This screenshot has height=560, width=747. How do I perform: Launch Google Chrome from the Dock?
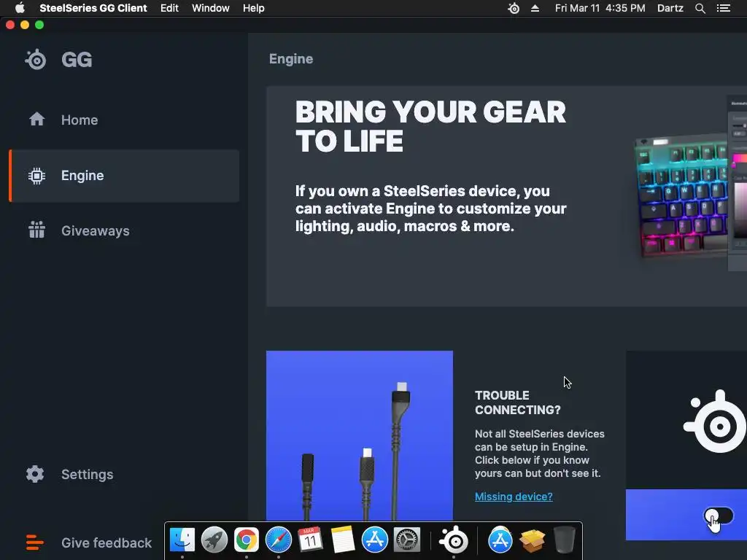click(247, 540)
